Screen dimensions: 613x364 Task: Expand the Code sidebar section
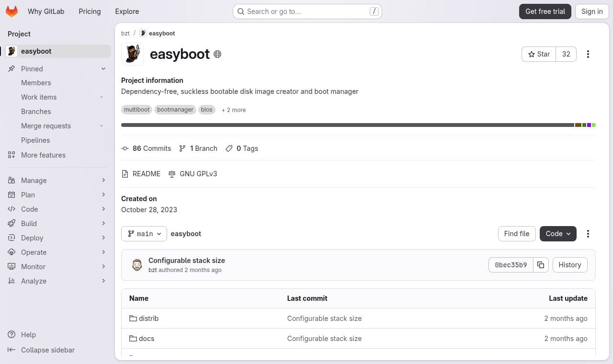(57, 209)
